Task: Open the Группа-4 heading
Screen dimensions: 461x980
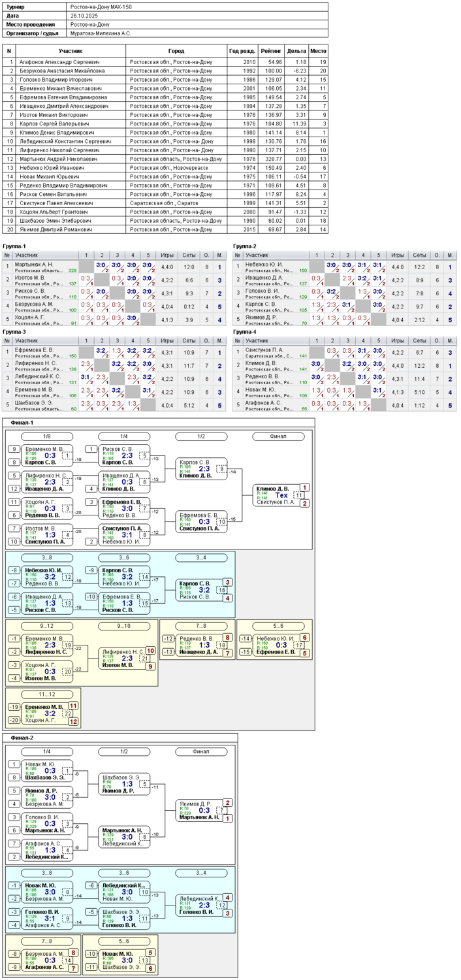Action: tap(247, 331)
